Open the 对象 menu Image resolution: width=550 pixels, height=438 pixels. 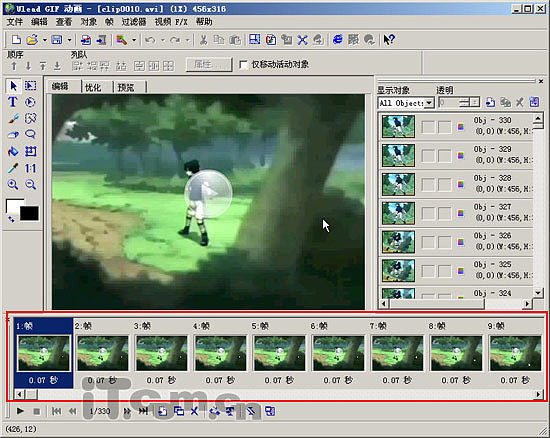tap(88, 22)
